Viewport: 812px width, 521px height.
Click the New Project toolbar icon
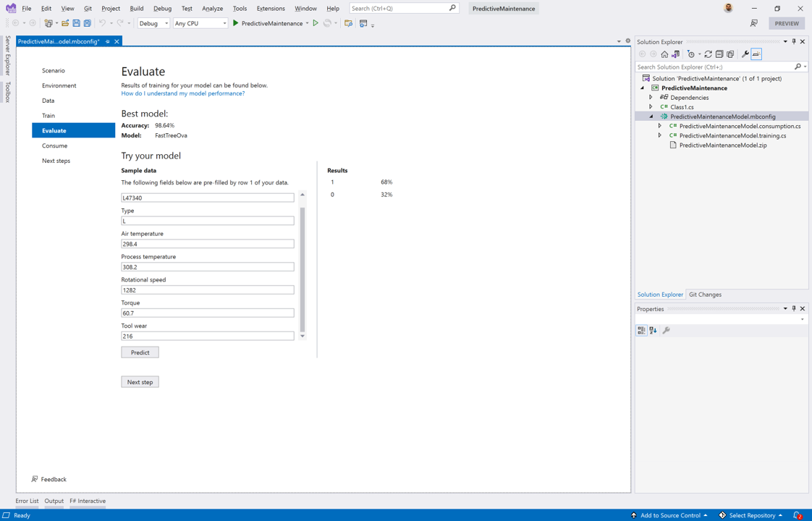click(48, 23)
